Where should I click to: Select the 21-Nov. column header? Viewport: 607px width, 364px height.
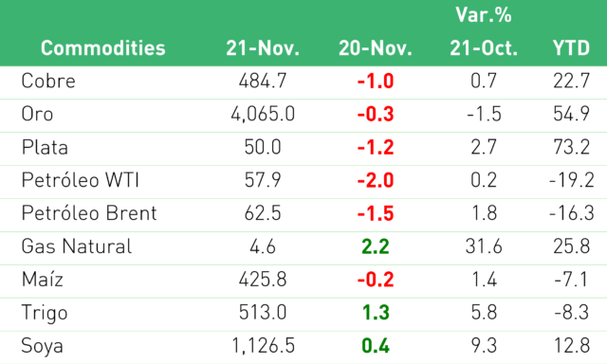click(x=263, y=48)
